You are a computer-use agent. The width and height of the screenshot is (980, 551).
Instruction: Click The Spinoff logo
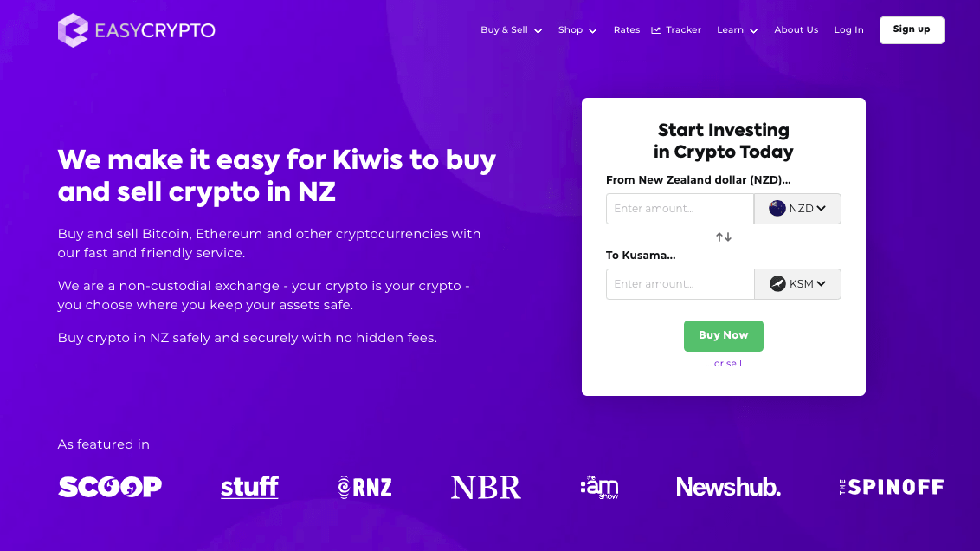(x=892, y=486)
